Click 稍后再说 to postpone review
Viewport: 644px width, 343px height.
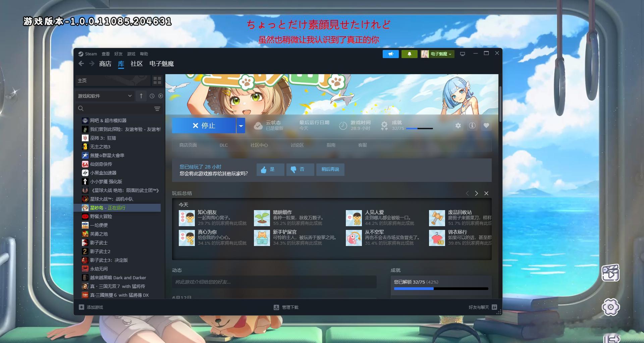click(330, 169)
